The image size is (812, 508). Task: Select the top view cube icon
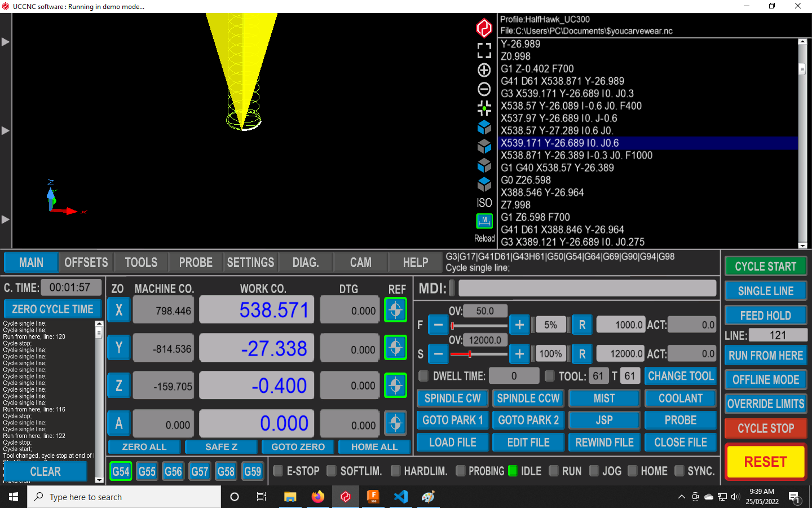tap(484, 127)
